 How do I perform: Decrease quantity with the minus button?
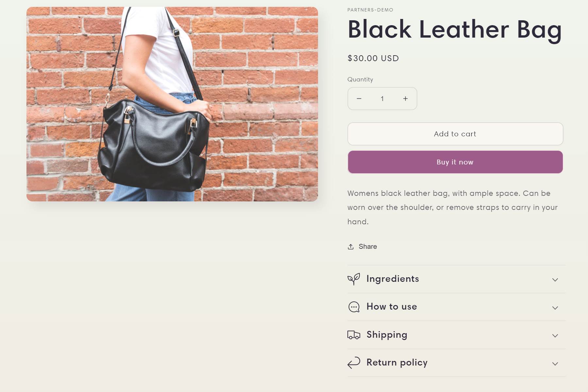tap(359, 99)
